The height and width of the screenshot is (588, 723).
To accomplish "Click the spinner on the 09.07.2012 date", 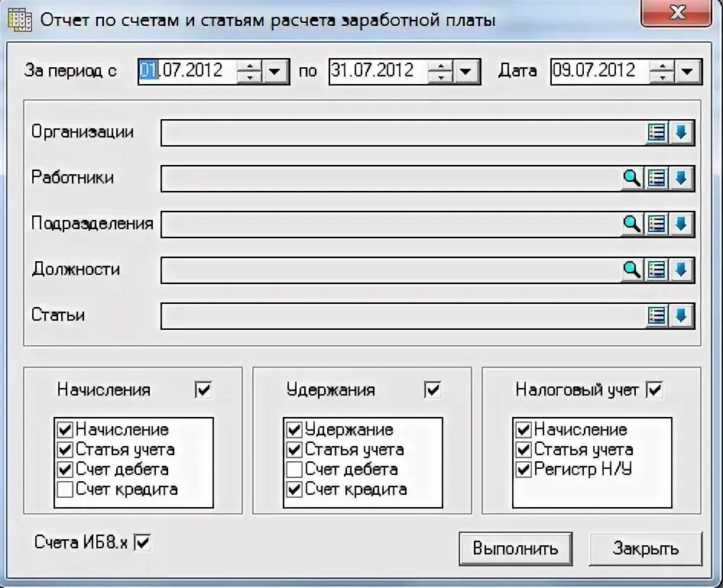I will tap(662, 72).
